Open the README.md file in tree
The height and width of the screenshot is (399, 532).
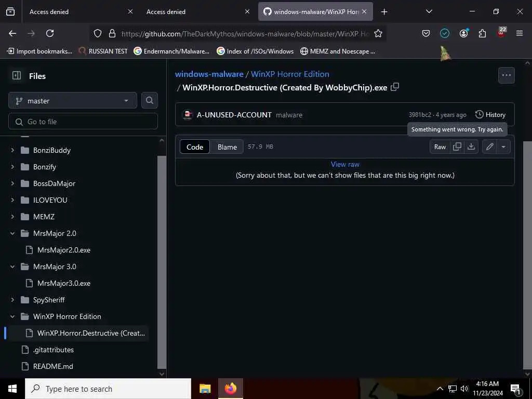[53, 366]
